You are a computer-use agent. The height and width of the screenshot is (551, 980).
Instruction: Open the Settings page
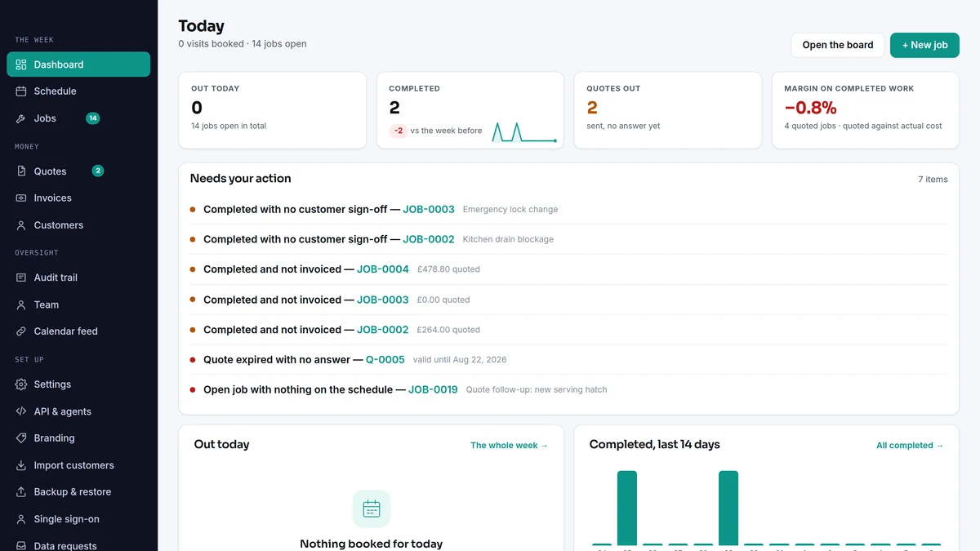point(78,384)
